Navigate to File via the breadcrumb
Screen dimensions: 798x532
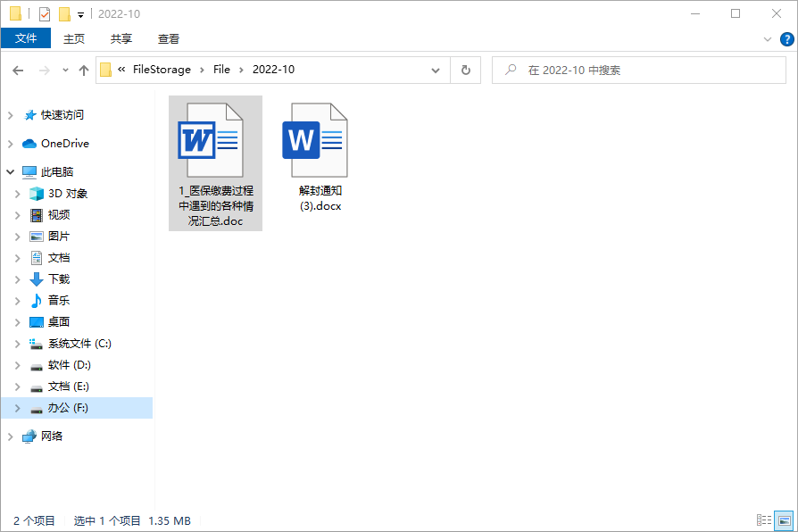pos(221,69)
